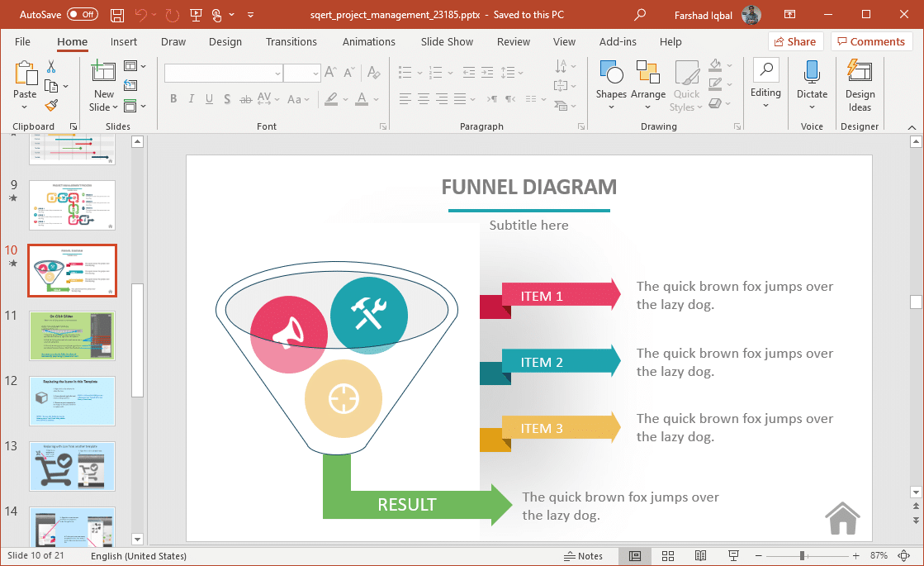
Task: Toggle Bold formatting
Action: pyautogui.click(x=173, y=99)
